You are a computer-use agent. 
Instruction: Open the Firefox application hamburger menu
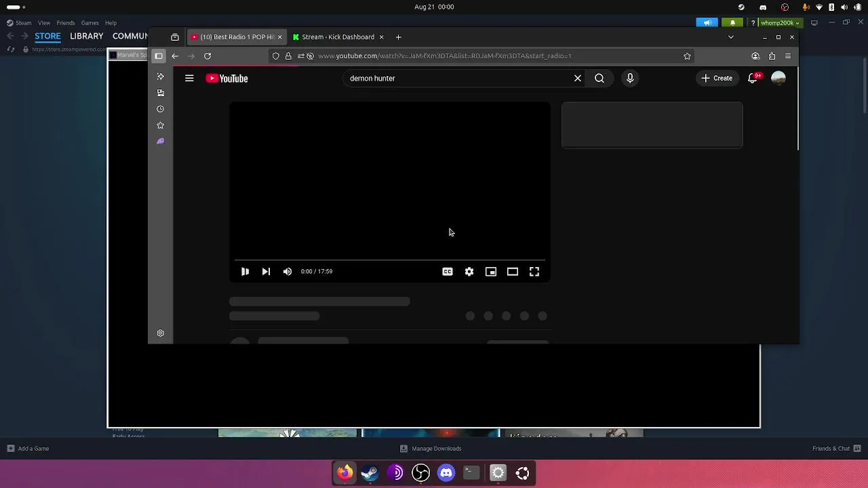tap(788, 56)
